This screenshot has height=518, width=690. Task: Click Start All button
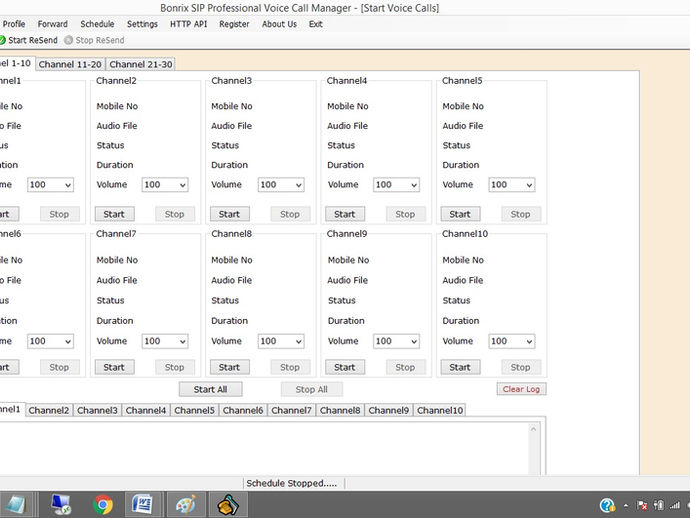[210, 389]
